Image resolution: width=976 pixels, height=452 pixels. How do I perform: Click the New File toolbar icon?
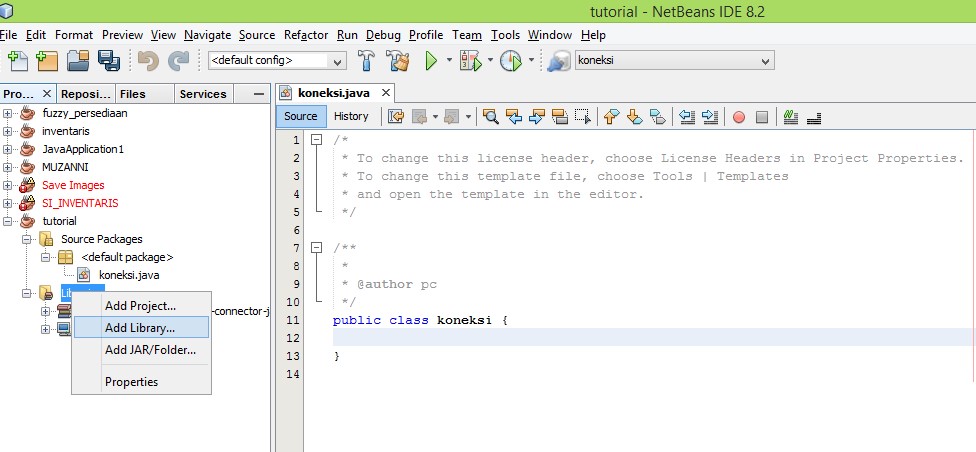coord(16,61)
